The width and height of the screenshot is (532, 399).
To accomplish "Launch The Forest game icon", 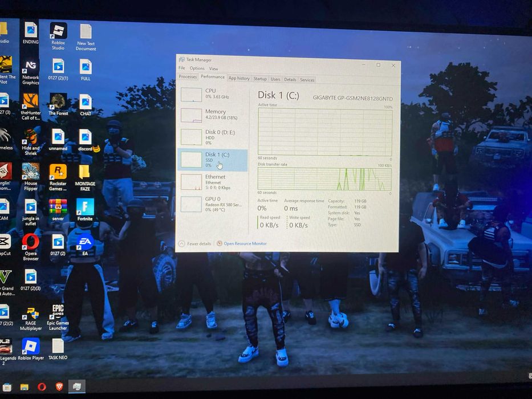I will click(58, 104).
